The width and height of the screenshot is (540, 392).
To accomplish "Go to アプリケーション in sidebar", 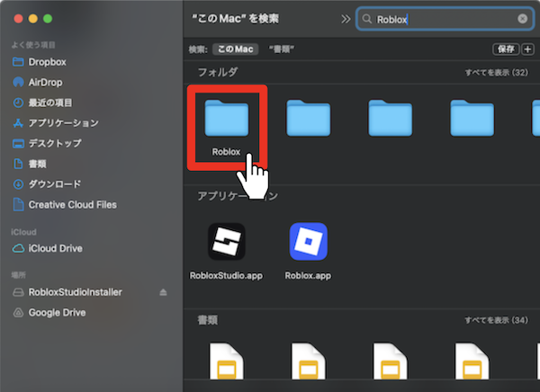I will tap(63, 122).
